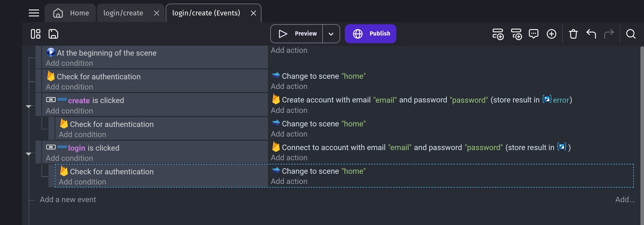Image resolution: width=644 pixels, height=225 pixels.
Task: Switch to the Home tab
Action: pyautogui.click(x=71, y=13)
